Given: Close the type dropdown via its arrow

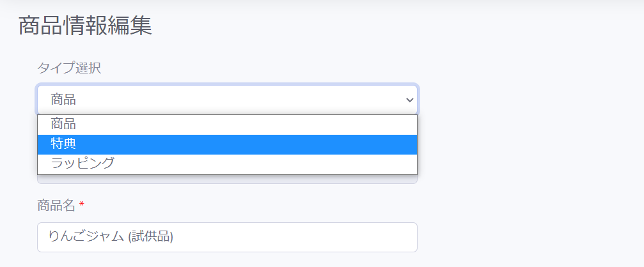Looking at the screenshot, I should [x=409, y=100].
